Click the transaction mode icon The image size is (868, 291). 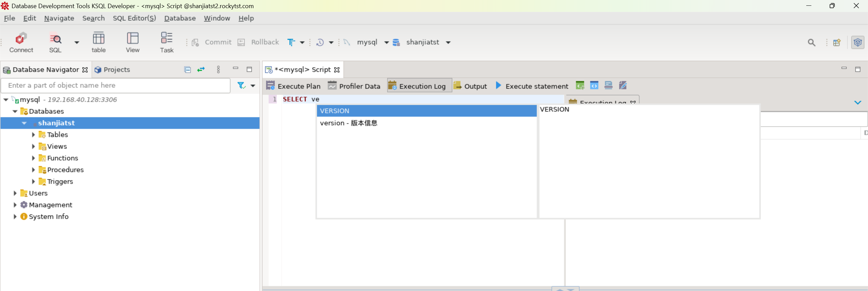[291, 42]
